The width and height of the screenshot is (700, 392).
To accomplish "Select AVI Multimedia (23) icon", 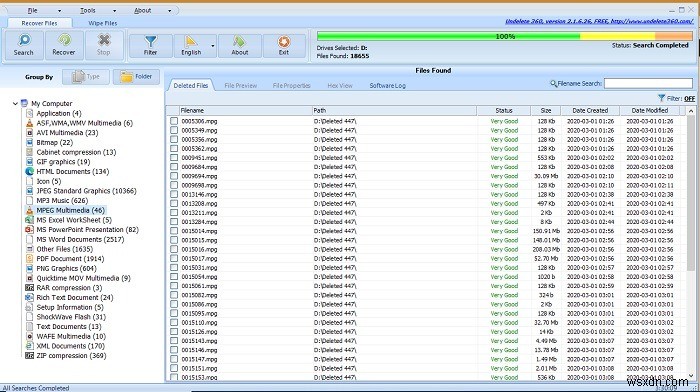I will click(x=29, y=133).
